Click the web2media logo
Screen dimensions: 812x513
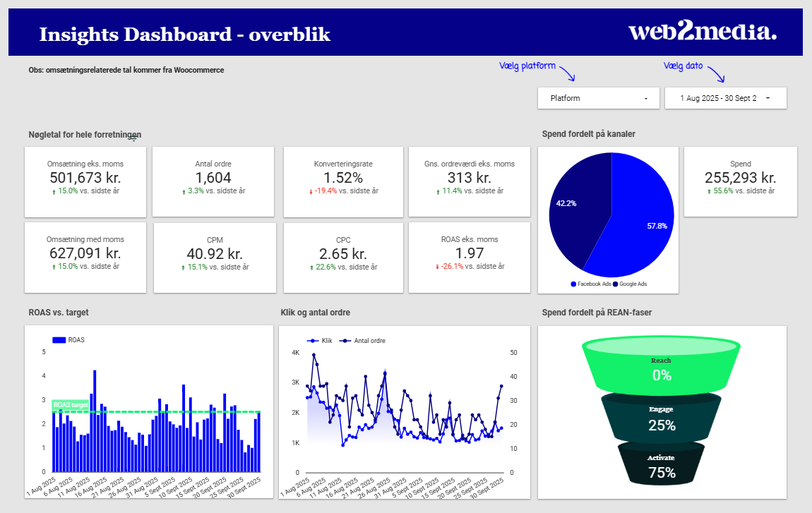click(702, 32)
